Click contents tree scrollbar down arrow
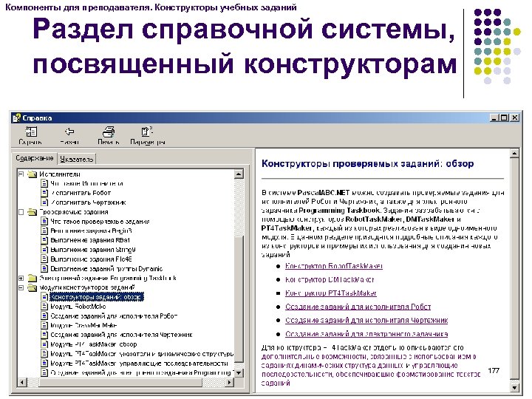The width and height of the screenshot is (532, 399). [x=239, y=373]
